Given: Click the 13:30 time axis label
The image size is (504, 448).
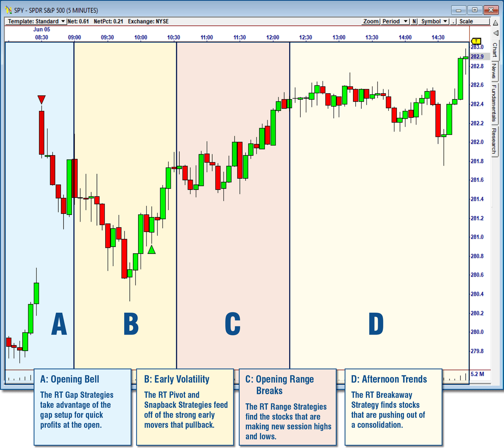Looking at the screenshot, I should coord(372,37).
